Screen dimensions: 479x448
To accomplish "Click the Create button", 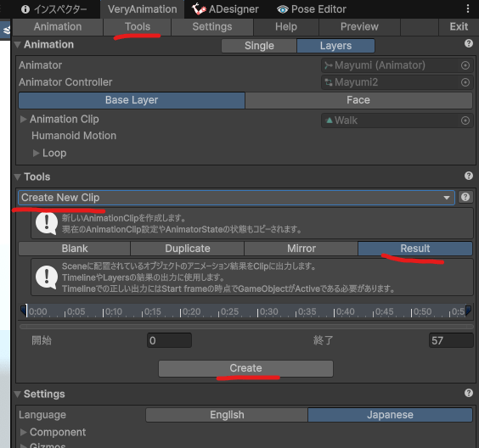I will tap(245, 368).
